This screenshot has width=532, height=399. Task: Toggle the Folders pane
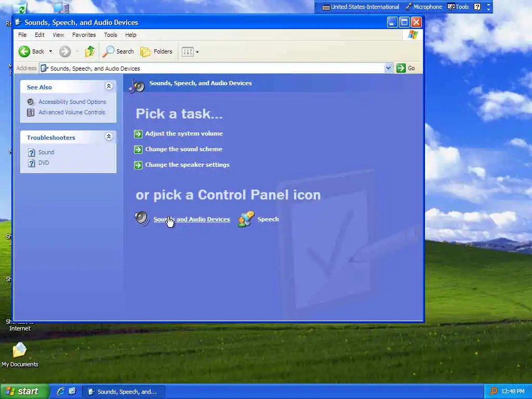[156, 51]
